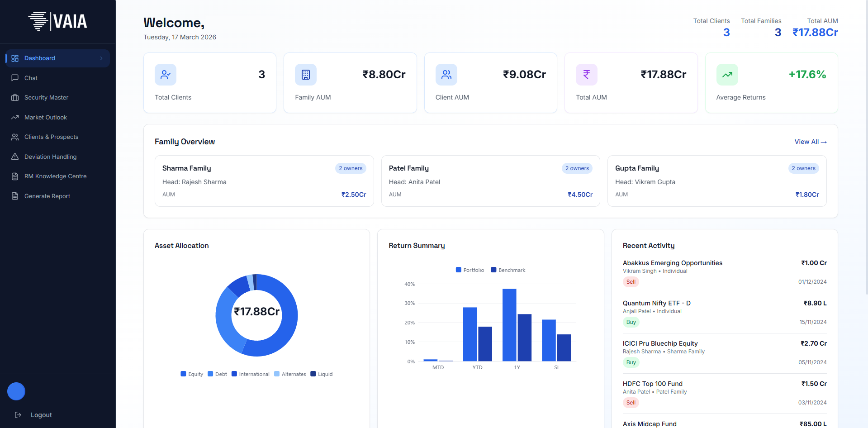Toggle Equity in Asset Allocation legend
The image size is (868, 428).
click(192, 374)
